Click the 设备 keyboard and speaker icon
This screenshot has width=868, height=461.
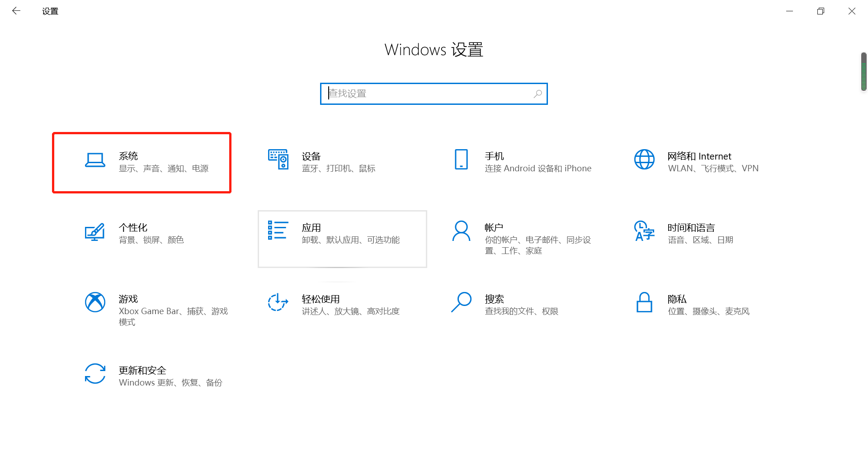point(278,159)
